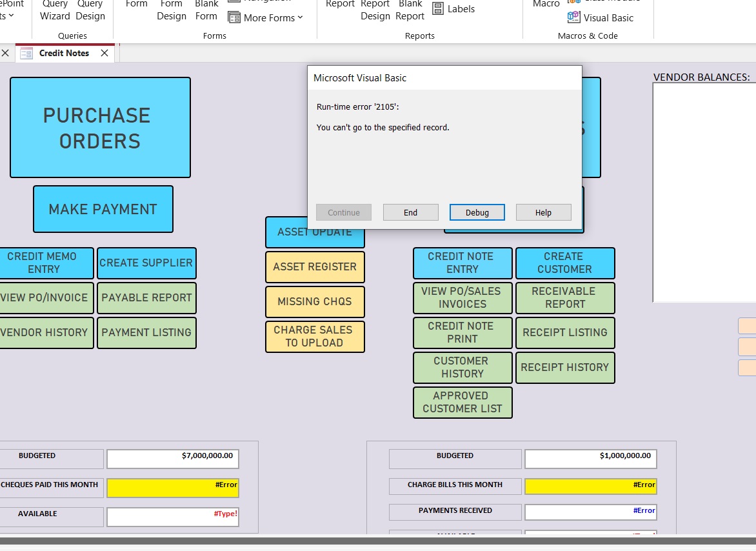Click Debug in the error dialog
The width and height of the screenshot is (756, 551).
(477, 212)
